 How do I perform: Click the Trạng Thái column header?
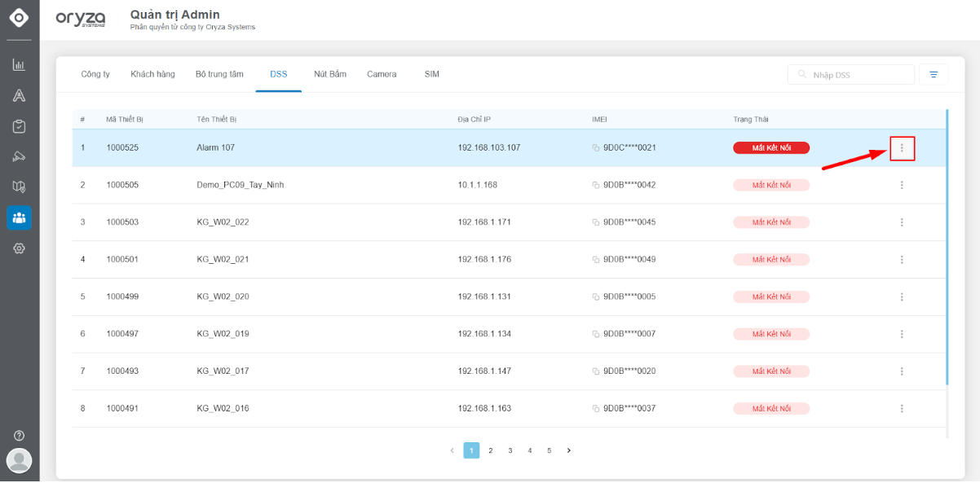pyautogui.click(x=751, y=120)
